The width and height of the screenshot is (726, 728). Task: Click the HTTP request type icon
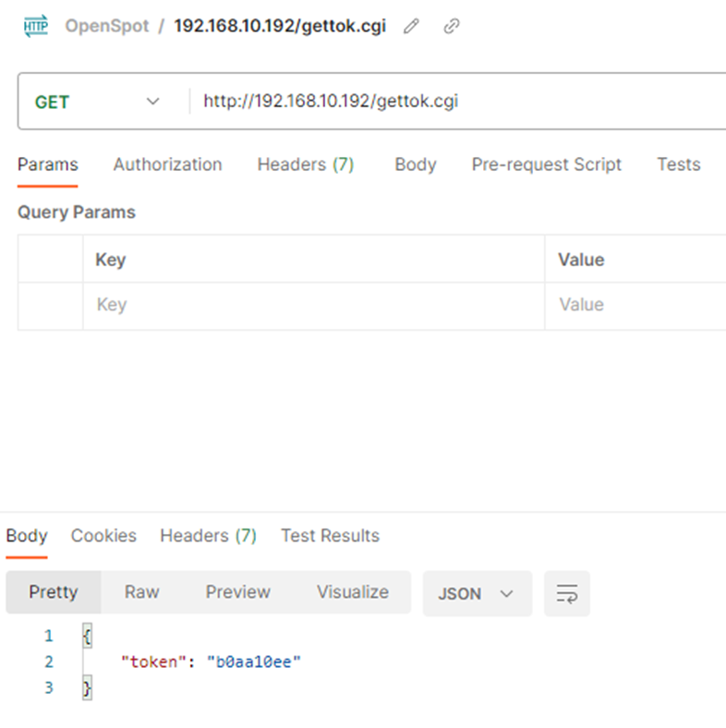tap(36, 26)
